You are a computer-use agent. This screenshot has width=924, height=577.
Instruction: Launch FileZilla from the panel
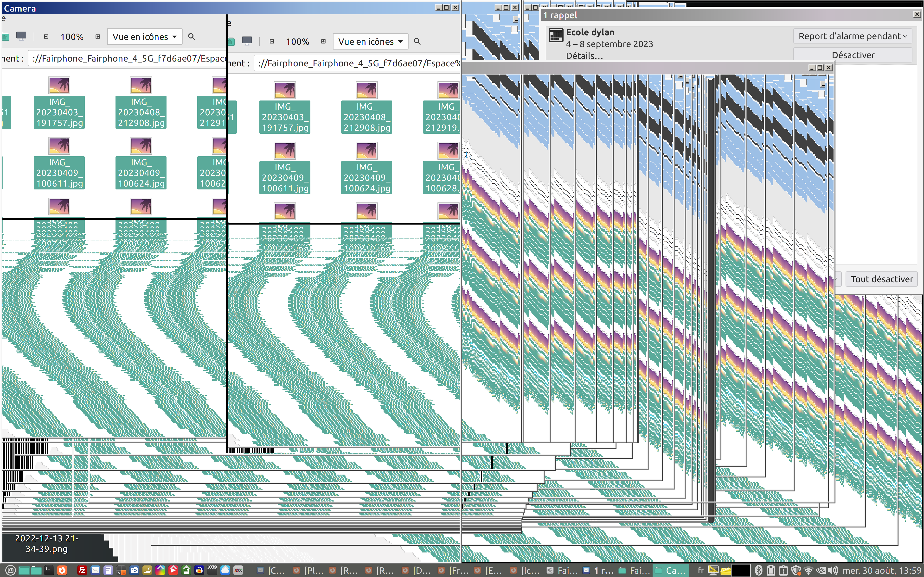click(82, 570)
